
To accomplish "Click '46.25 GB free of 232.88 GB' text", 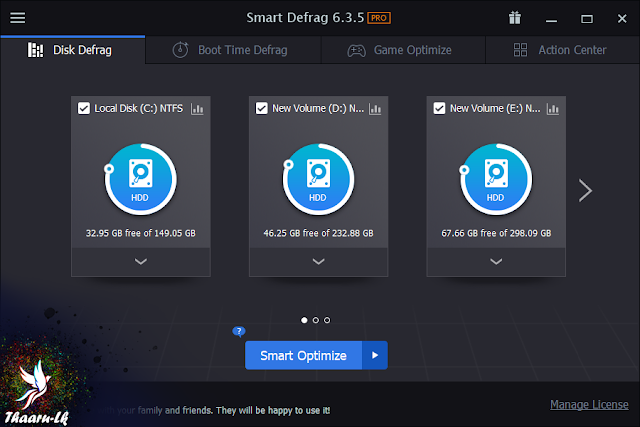I will [318, 233].
